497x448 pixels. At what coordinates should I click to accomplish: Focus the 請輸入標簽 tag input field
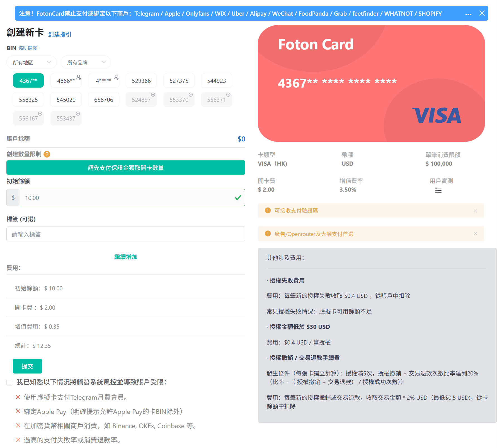126,234
